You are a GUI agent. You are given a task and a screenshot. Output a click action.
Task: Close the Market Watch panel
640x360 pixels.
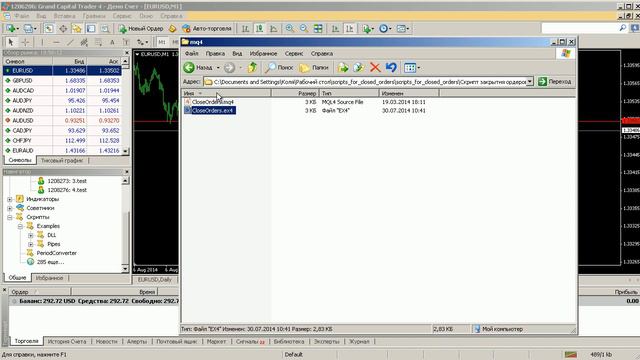click(127, 53)
